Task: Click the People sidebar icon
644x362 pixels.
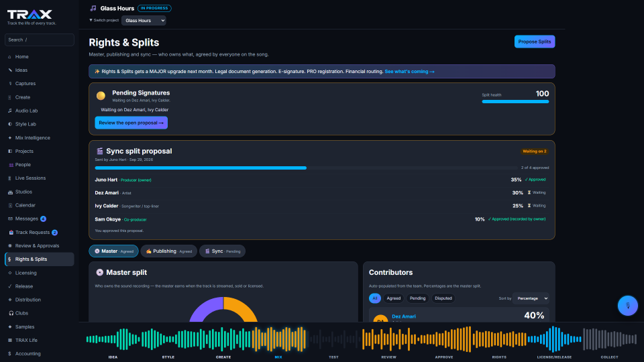Action: click(x=11, y=165)
